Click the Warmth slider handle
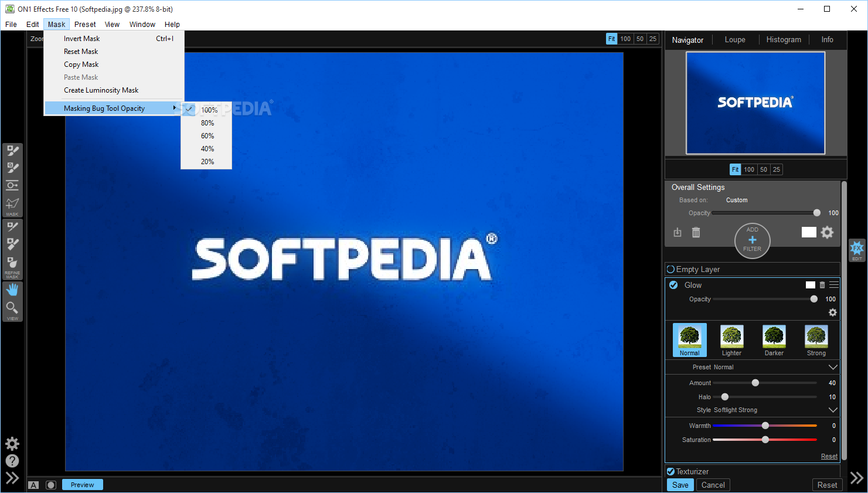868x493 pixels. (x=765, y=426)
